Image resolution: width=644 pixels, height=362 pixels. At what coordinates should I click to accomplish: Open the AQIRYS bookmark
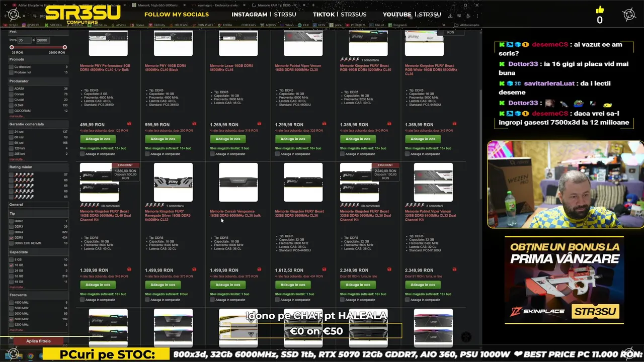[269, 25]
